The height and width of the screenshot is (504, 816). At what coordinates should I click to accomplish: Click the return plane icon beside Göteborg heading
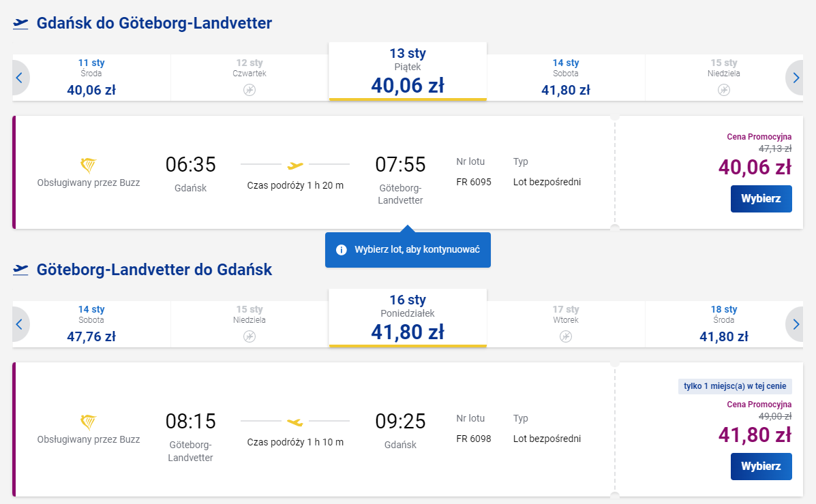(x=21, y=270)
